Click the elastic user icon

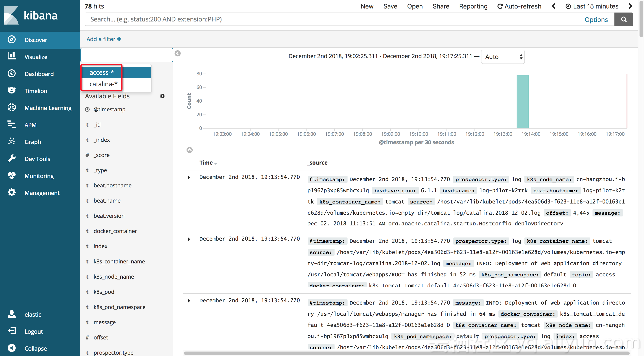(11, 314)
